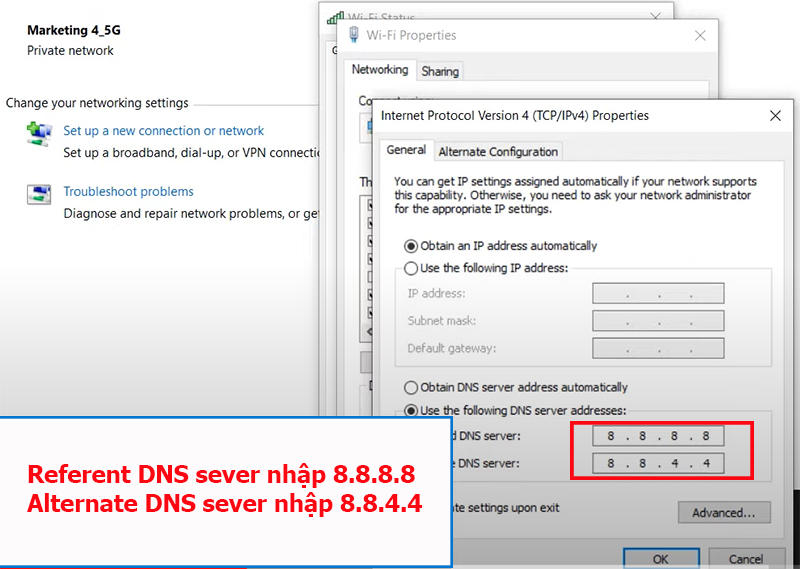
Task: Cancel the IPv4 Properties dialog
Action: point(746,559)
